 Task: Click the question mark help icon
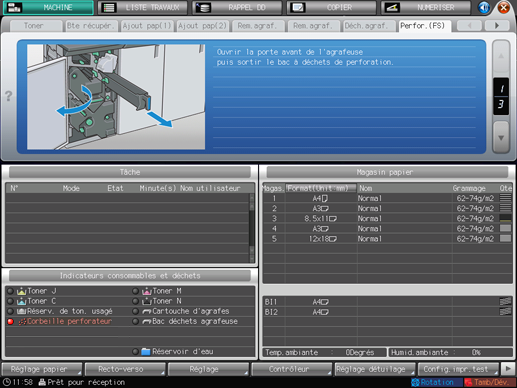pyautogui.click(x=8, y=96)
